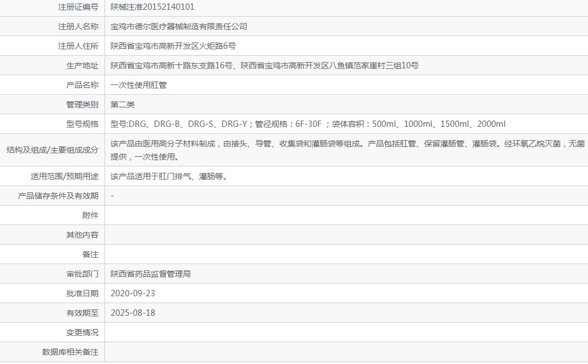Select the 管理类别 label
This screenshot has width=588, height=364.
coord(82,104)
